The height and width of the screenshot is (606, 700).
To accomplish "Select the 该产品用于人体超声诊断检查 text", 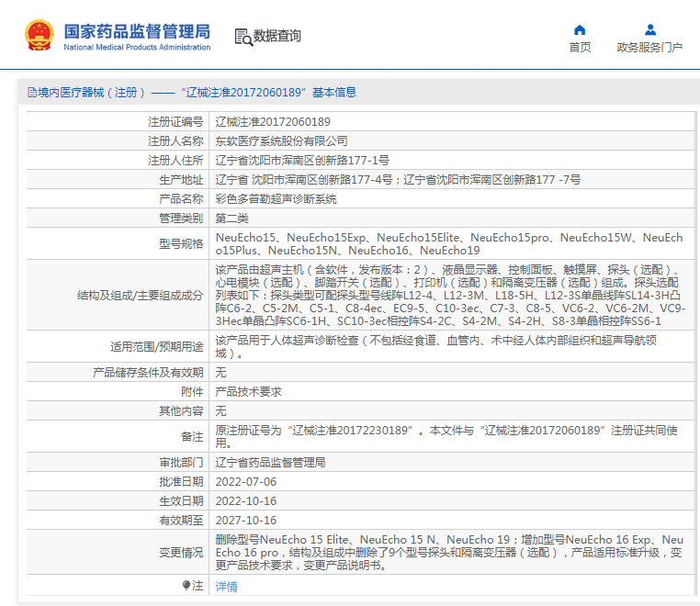I will (435, 347).
